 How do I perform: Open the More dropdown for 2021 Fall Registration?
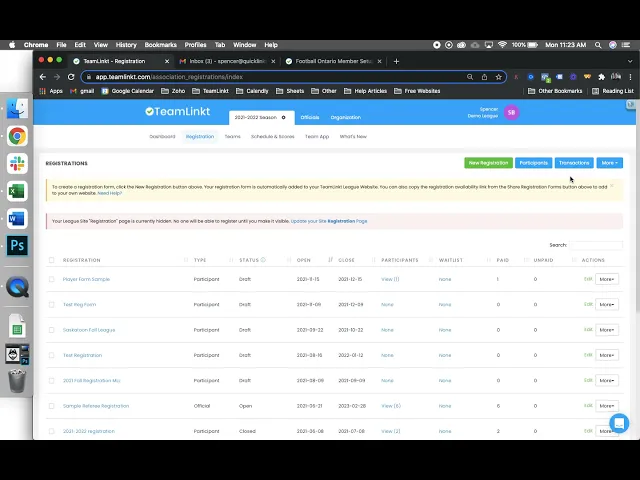coord(607,380)
